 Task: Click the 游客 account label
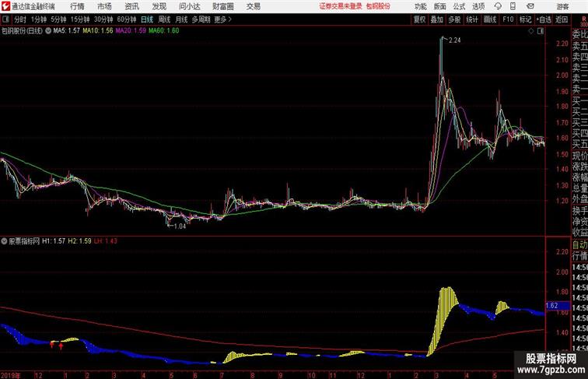562,6
